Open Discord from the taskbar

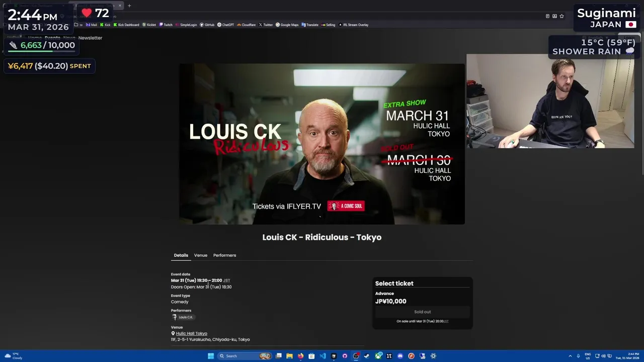[x=400, y=356]
